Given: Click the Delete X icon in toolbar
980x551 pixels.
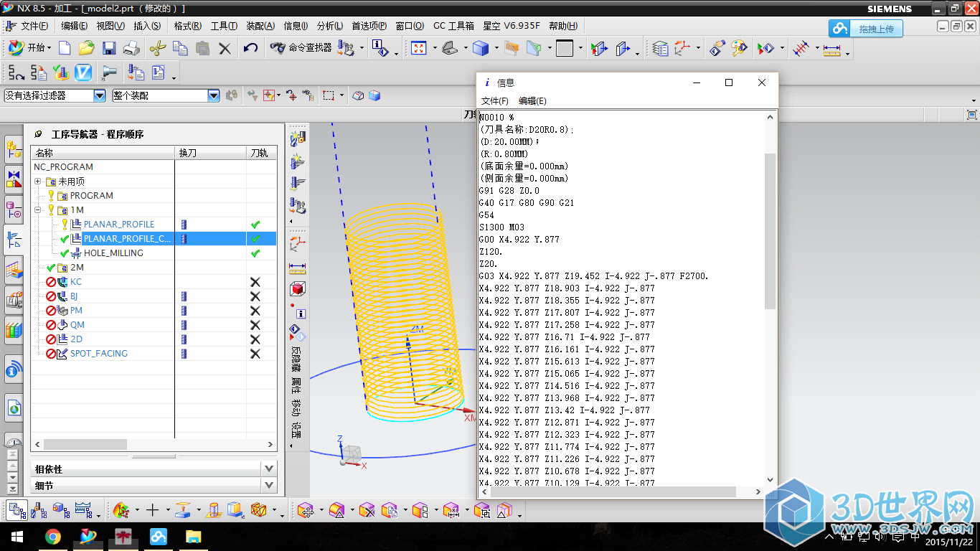Looking at the screenshot, I should pyautogui.click(x=225, y=48).
